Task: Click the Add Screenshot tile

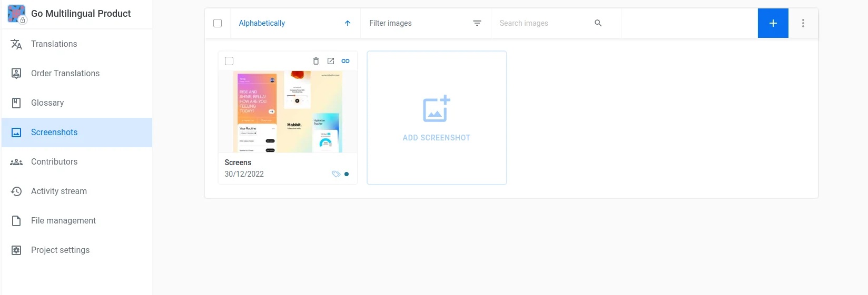Action: pos(437,118)
